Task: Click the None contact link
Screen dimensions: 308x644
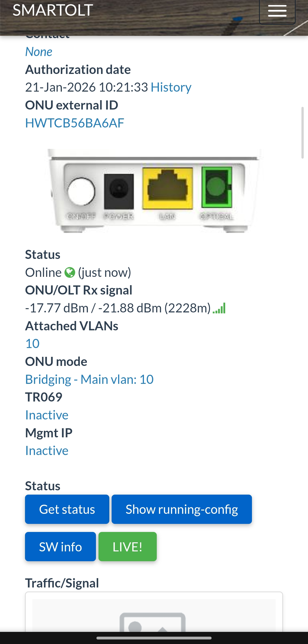Action: (x=39, y=52)
